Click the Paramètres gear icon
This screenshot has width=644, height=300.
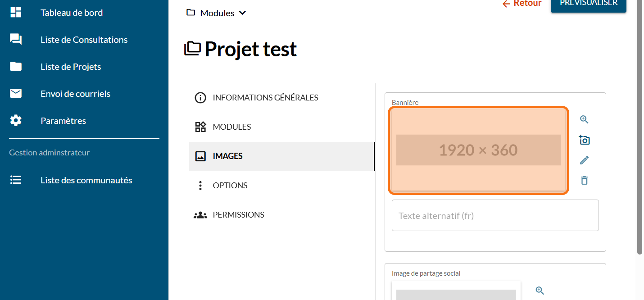16,121
